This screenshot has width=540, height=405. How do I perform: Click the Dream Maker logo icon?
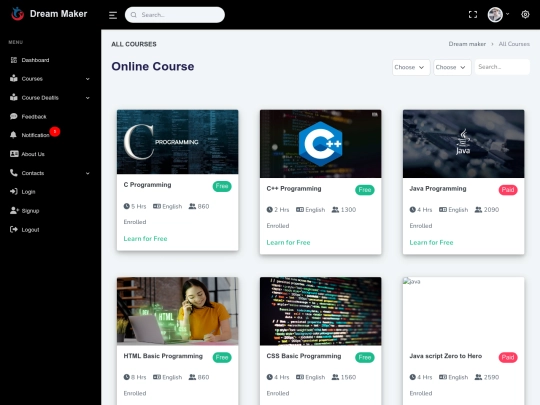[x=17, y=14]
